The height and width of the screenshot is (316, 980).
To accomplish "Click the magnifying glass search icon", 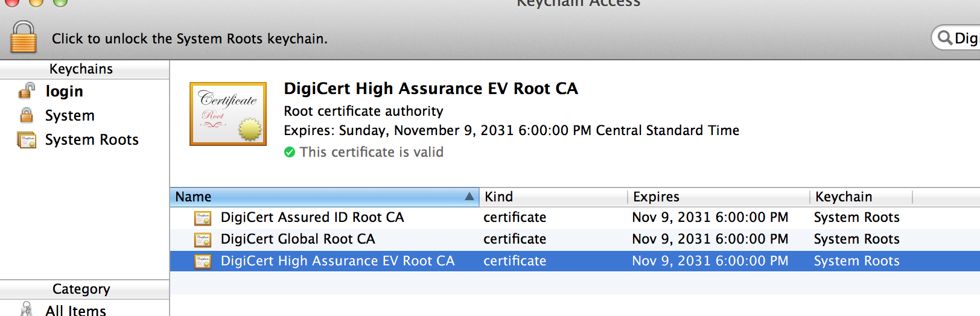I will tap(945, 38).
